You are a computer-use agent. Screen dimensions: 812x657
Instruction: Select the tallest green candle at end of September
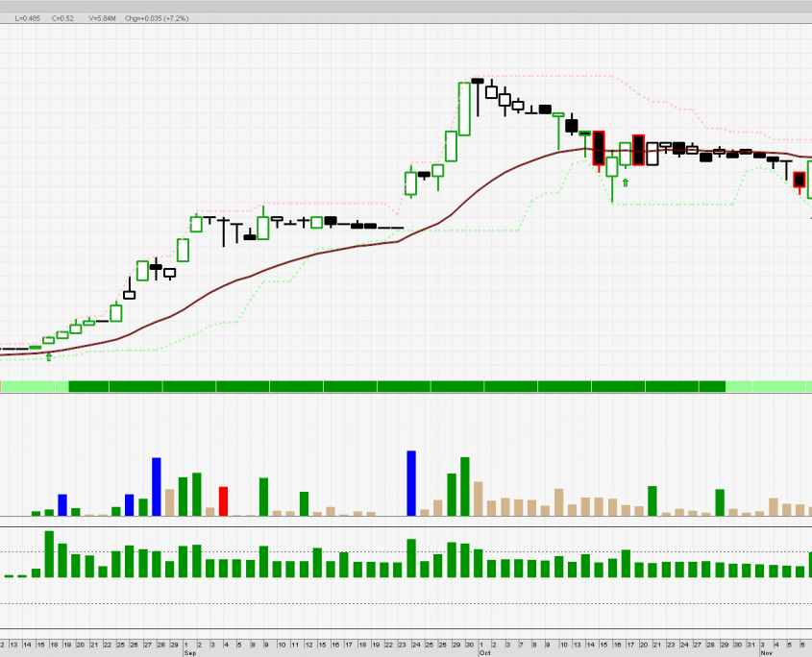(x=464, y=109)
